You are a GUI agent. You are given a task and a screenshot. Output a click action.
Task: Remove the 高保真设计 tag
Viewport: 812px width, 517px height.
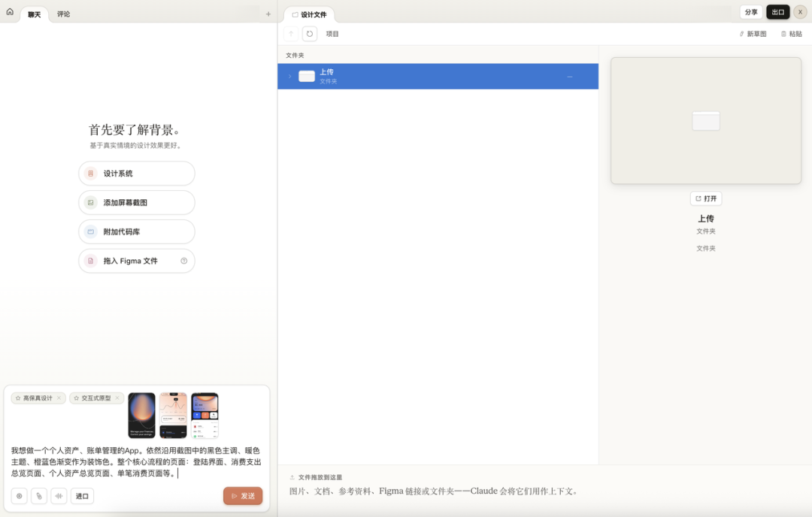point(59,398)
